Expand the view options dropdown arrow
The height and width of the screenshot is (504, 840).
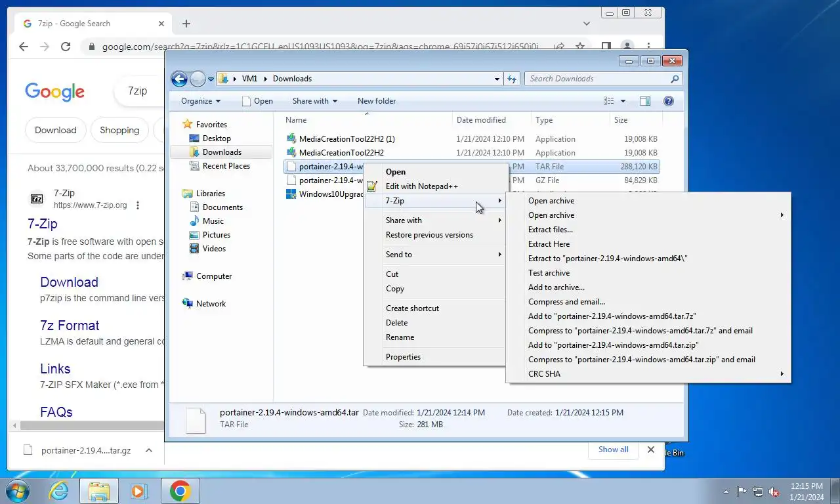click(x=623, y=101)
